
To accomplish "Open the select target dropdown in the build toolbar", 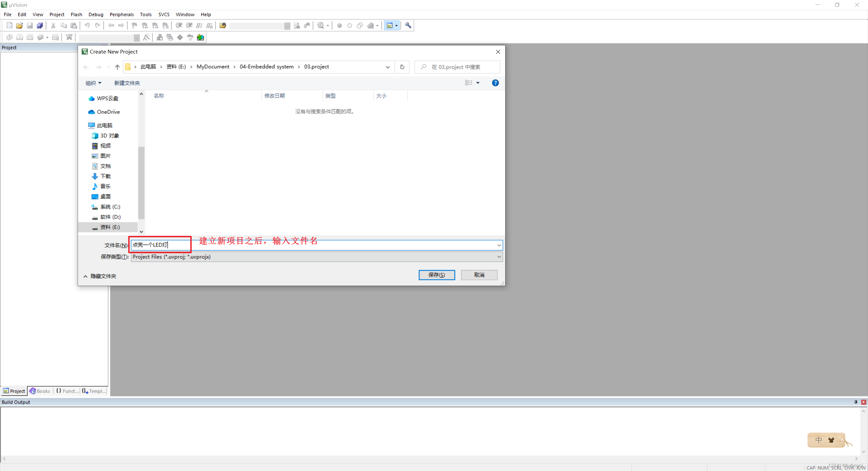I will point(137,38).
